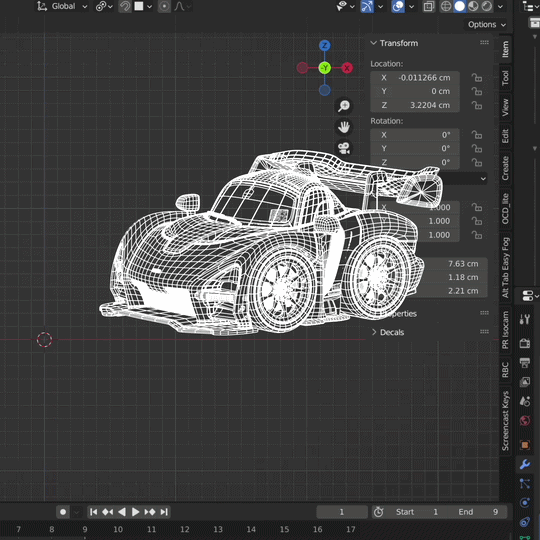Toggle lock on Rotation Y

[477, 148]
